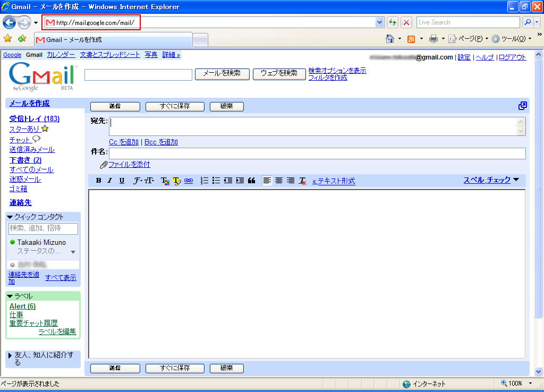
Task: Expand the 友人、知人に紹介する section
Action: 10,355
